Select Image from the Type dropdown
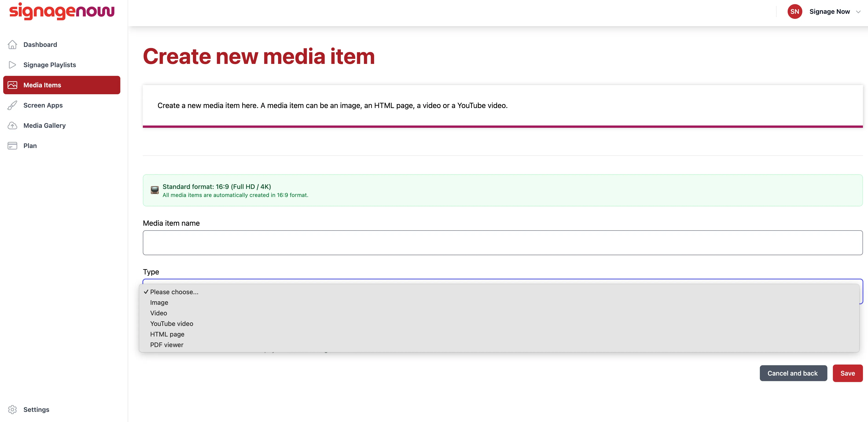 click(x=499, y=302)
